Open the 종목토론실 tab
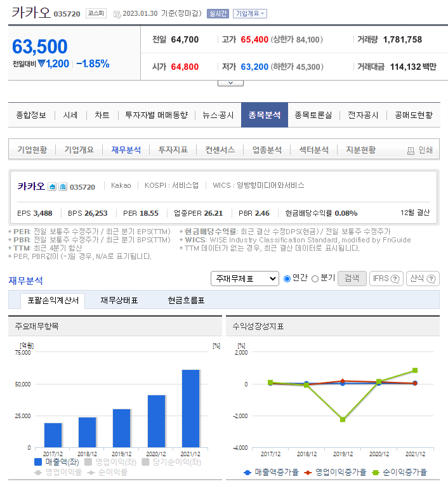 313,115
